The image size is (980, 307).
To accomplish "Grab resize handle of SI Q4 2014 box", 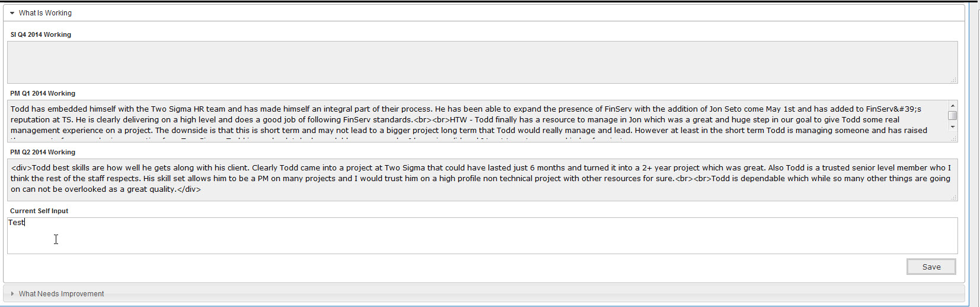I will click(x=953, y=80).
